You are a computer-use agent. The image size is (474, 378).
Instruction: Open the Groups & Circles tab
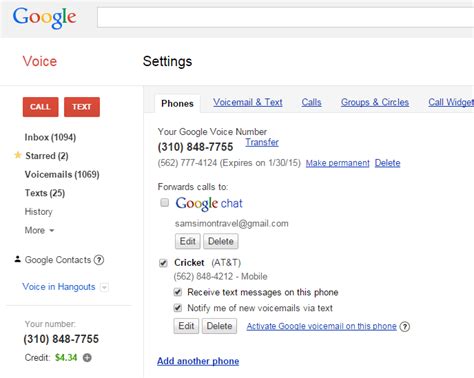point(375,102)
